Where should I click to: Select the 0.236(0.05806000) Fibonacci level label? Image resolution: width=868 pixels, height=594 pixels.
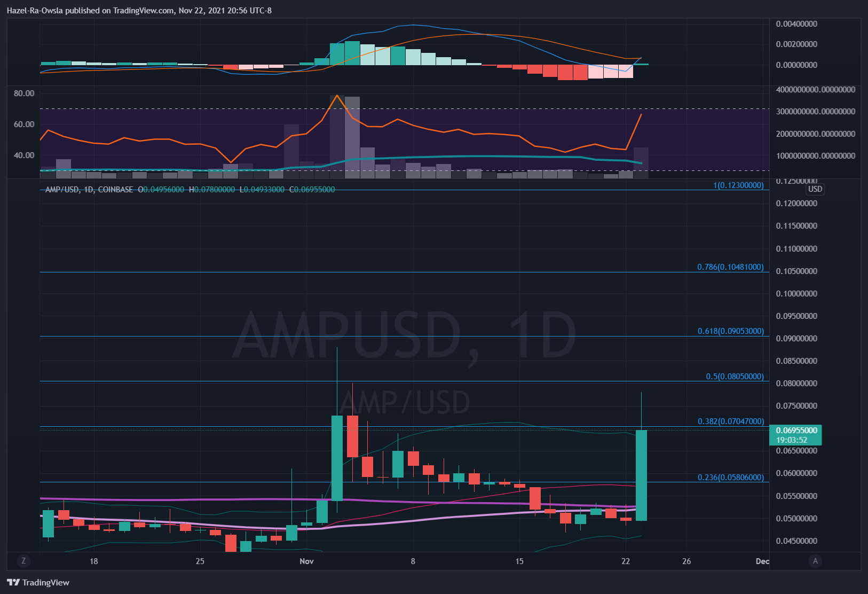click(x=731, y=478)
